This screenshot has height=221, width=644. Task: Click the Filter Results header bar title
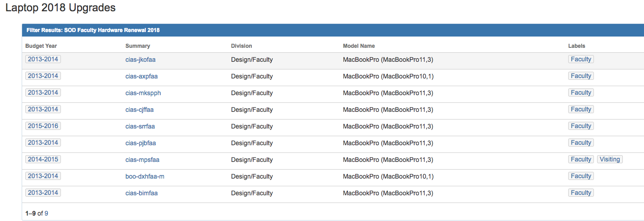pos(93,31)
